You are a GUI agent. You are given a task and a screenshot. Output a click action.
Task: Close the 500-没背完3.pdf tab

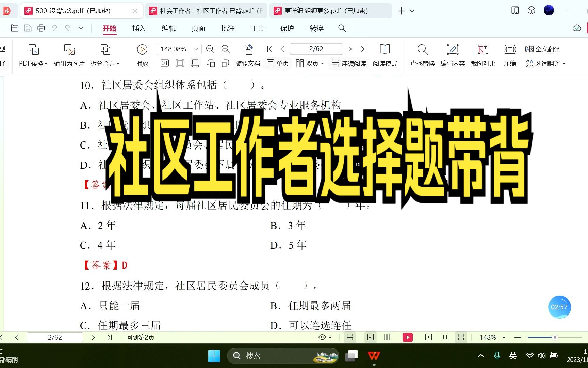pos(135,11)
